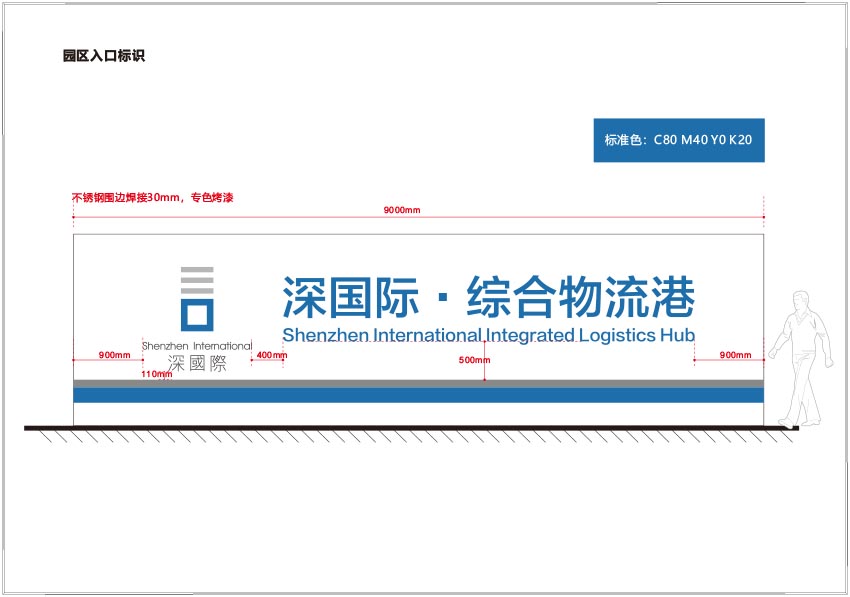Click the 400mm spacing dimension
Viewport: 850px width, 597px height.
click(270, 352)
